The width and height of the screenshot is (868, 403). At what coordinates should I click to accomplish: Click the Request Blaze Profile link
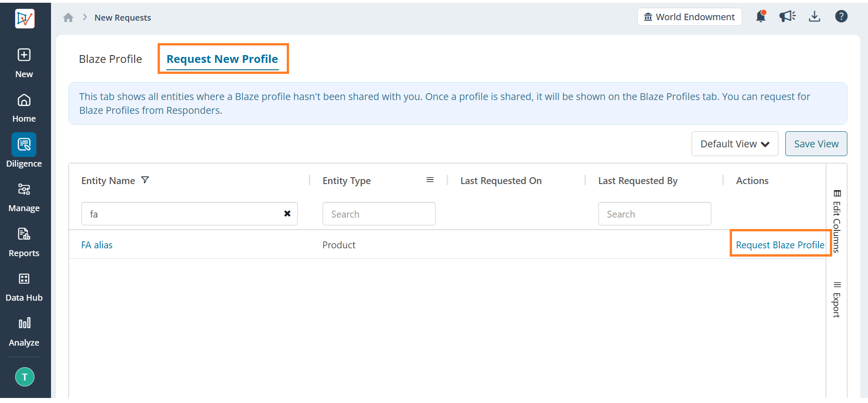pyautogui.click(x=780, y=245)
